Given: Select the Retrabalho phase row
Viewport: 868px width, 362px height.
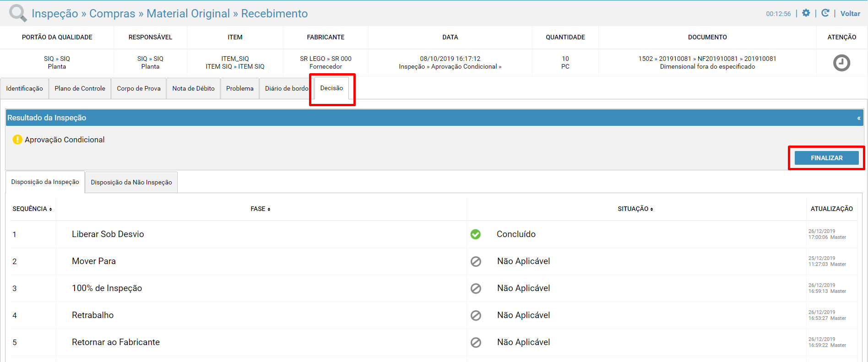Looking at the screenshot, I should click(434, 315).
